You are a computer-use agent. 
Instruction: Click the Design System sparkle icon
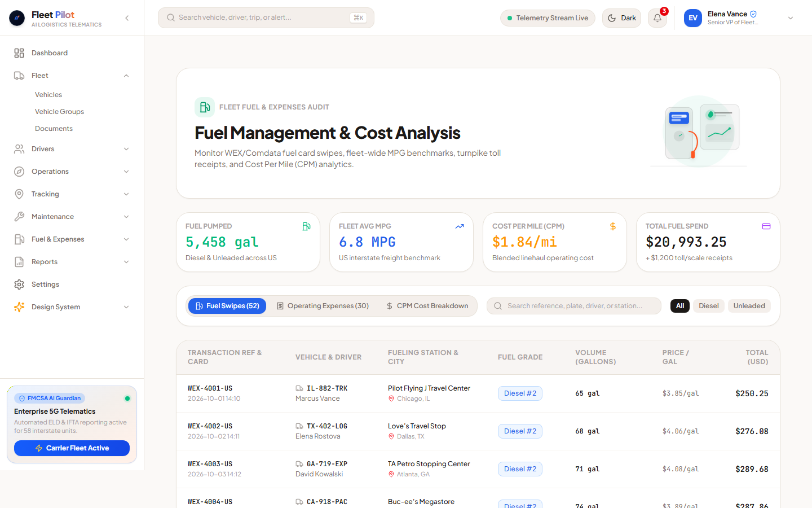tap(19, 307)
